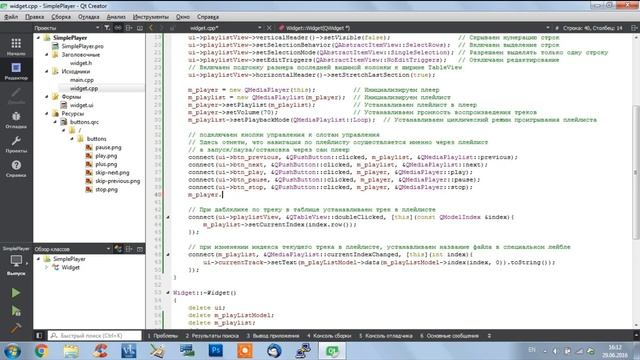Image resolution: width=640 pixels, height=360 pixels.
Task: Show the Результаты поиска pane
Action: point(212,336)
